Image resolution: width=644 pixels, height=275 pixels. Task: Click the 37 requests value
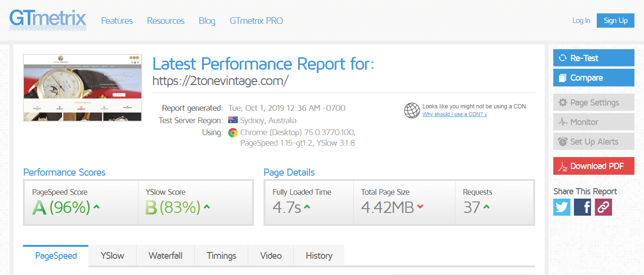472,208
